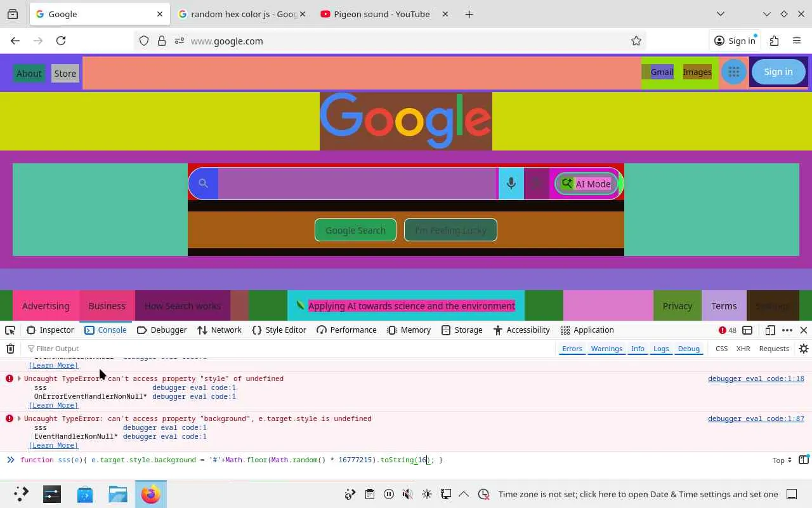This screenshot has height=508, width=812.
Task: Click the Responsive Design Mode icon
Action: [770, 330]
